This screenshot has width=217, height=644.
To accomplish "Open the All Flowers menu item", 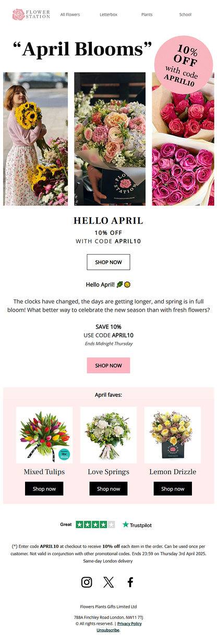I will 70,15.
